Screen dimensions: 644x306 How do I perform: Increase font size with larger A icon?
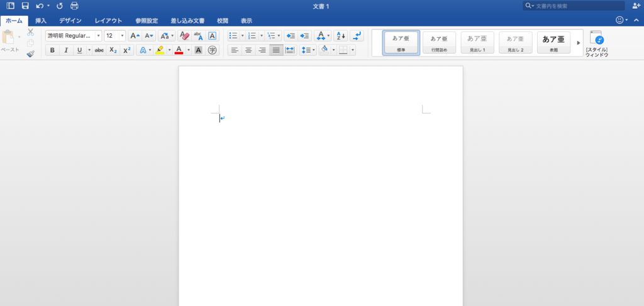(x=135, y=36)
